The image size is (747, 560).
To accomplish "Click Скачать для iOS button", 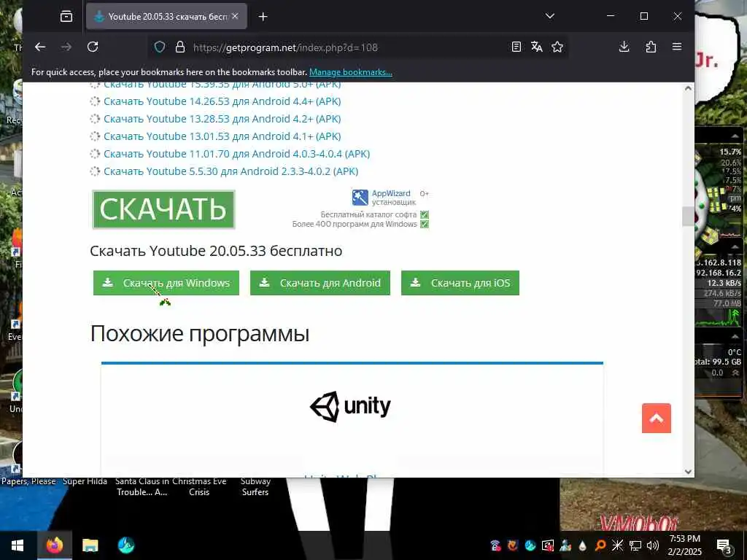I will coord(460,283).
